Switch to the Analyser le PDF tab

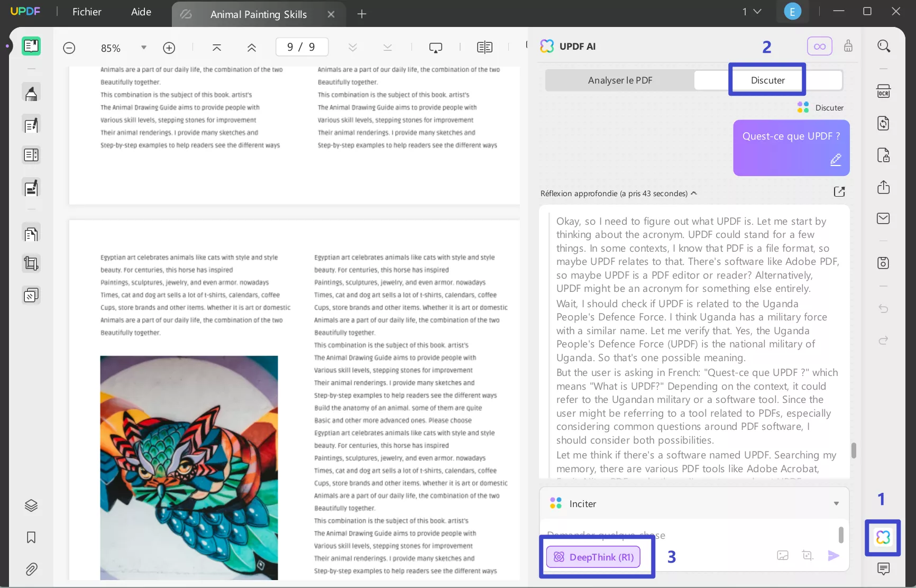pos(619,80)
